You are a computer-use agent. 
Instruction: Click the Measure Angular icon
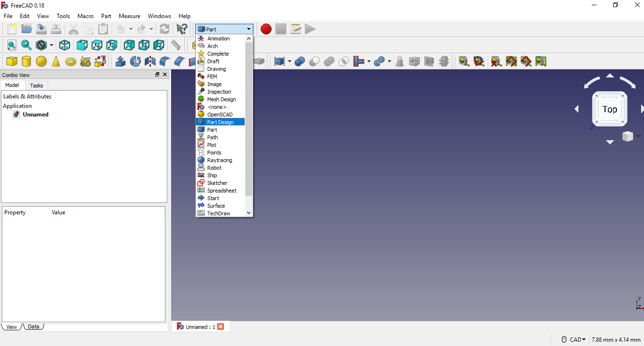pos(479,61)
